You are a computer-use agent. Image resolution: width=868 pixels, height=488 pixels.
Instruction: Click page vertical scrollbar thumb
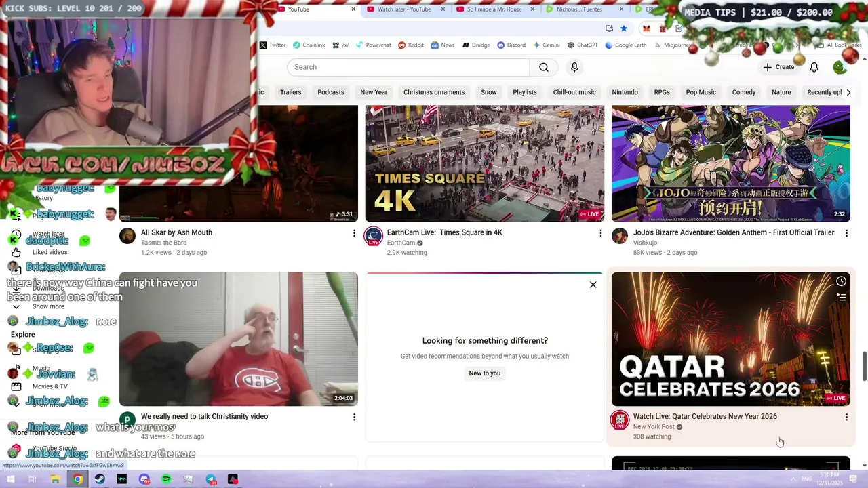pos(864,367)
